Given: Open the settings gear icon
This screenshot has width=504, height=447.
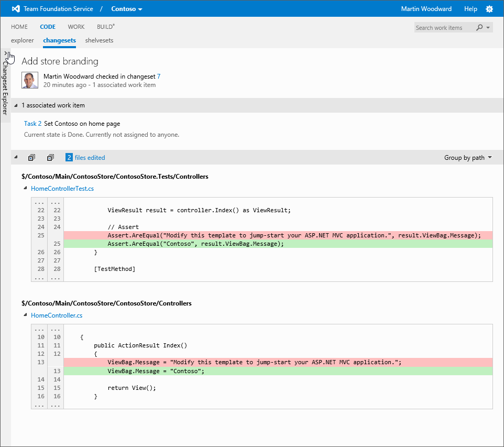Looking at the screenshot, I should [489, 9].
